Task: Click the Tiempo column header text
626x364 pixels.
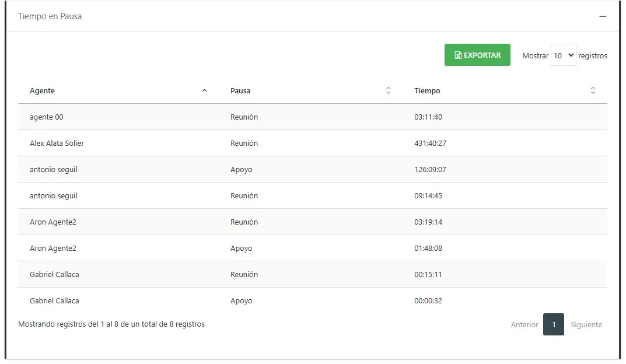Action: click(x=427, y=90)
